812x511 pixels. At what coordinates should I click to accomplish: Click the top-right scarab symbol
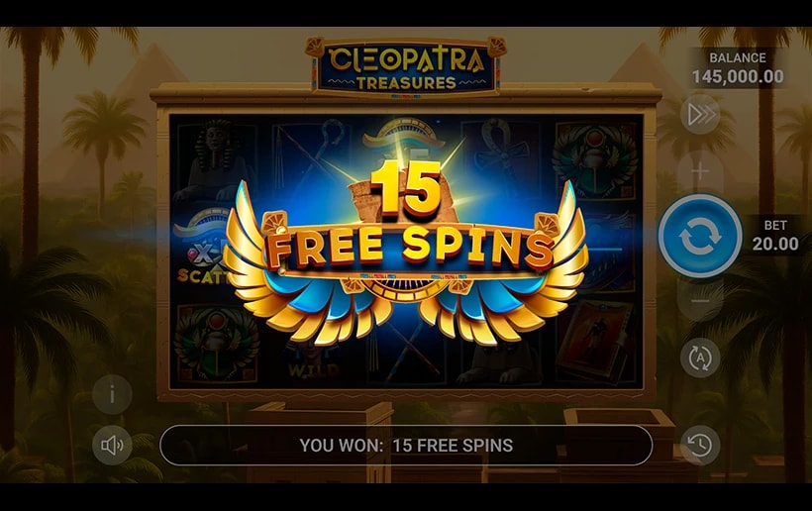[594, 160]
